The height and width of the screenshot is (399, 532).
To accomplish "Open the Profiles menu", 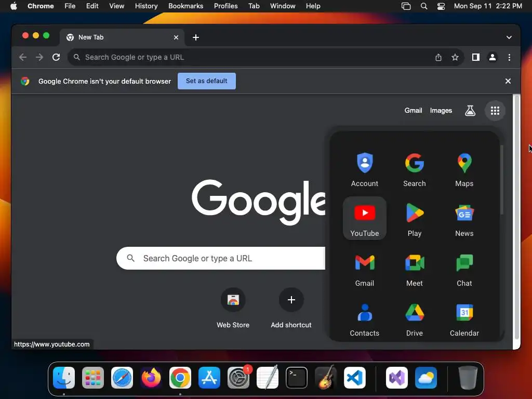I will (x=225, y=6).
